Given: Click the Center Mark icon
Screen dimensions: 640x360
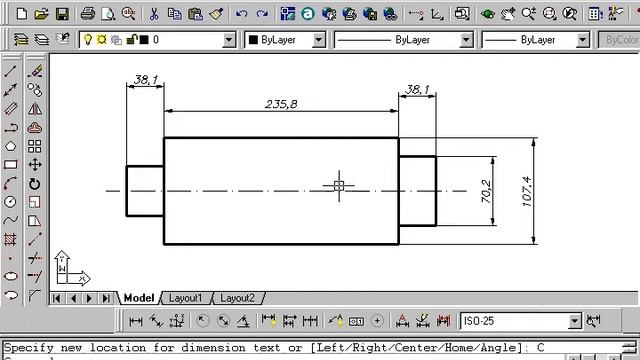Looking at the screenshot, I should tap(377, 321).
